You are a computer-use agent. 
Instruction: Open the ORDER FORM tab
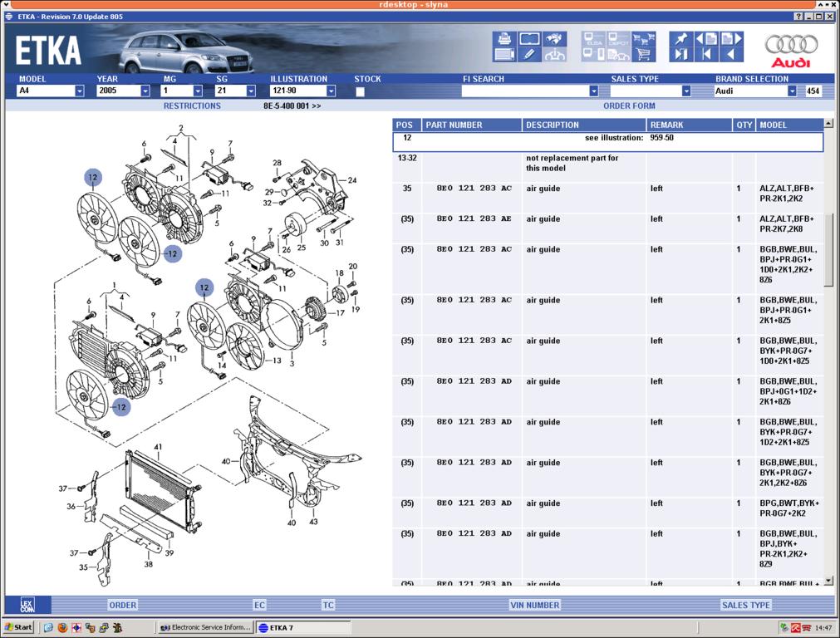pyautogui.click(x=629, y=106)
